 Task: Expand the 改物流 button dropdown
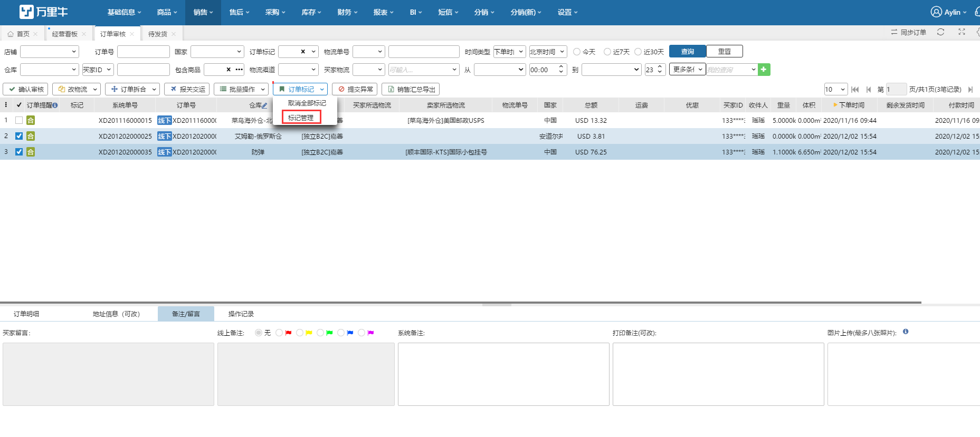95,90
